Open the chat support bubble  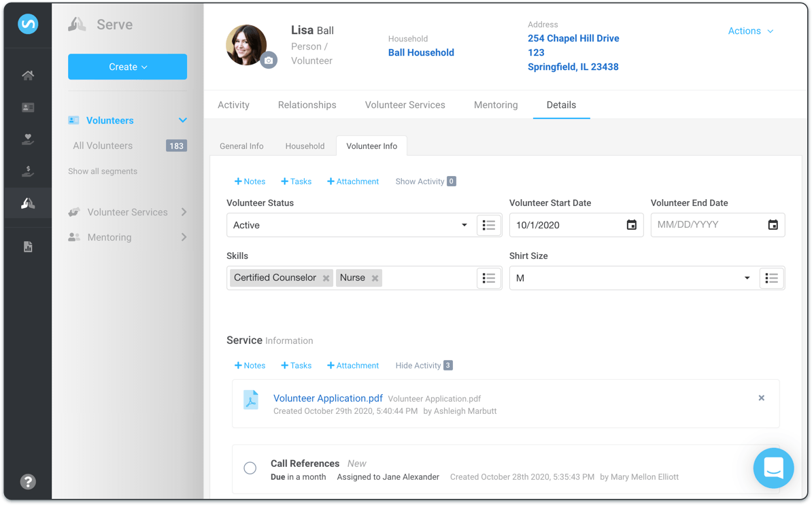click(773, 468)
